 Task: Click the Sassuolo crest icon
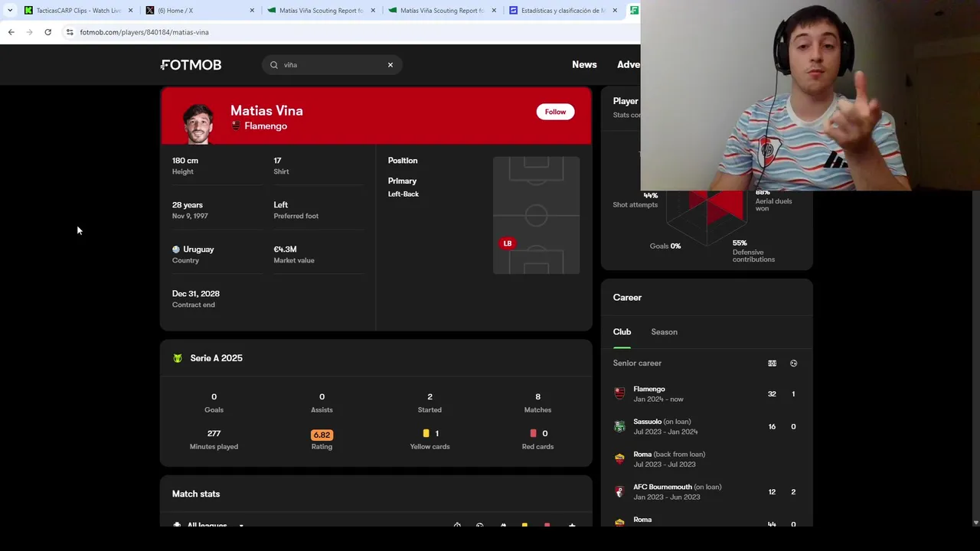click(x=619, y=427)
